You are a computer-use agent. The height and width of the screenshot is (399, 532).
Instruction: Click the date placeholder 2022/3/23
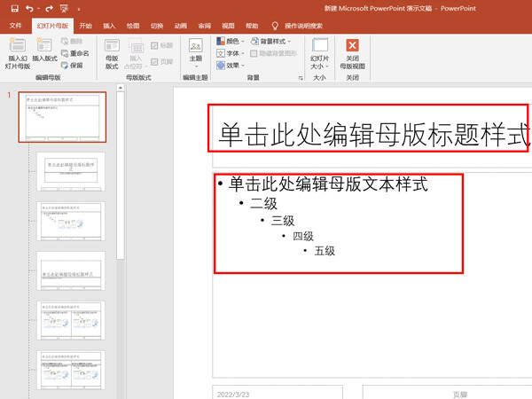coord(278,394)
